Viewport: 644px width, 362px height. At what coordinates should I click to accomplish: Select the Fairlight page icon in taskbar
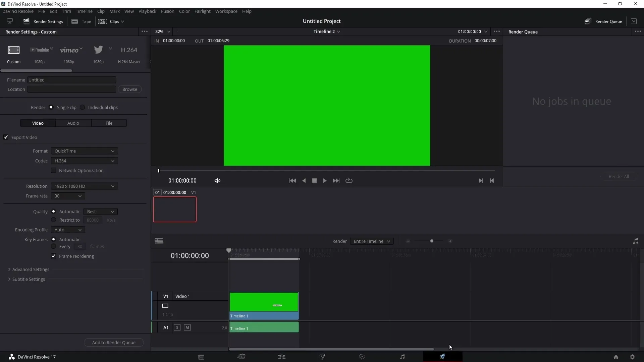pyautogui.click(x=402, y=357)
